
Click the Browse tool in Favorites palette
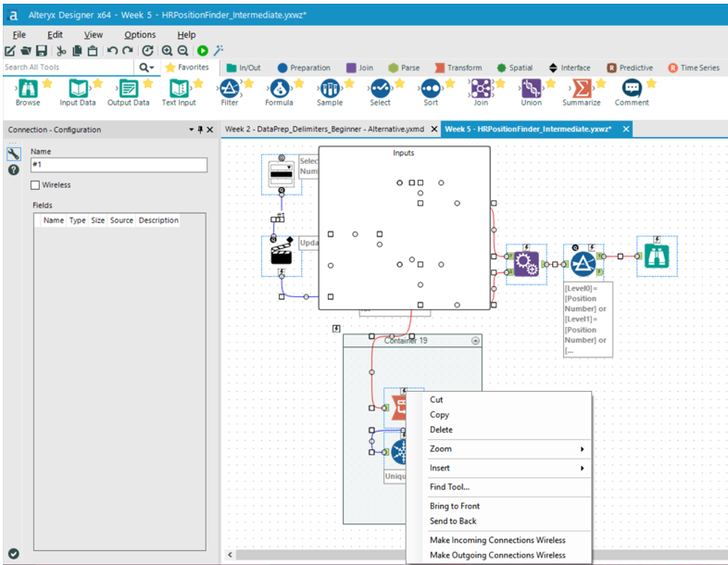[28, 89]
